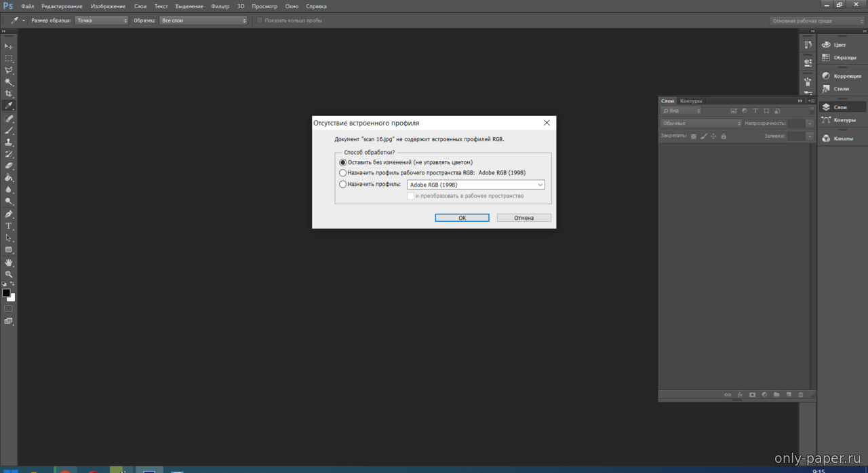Open 'Образец' Все слои dropdown

pyautogui.click(x=203, y=20)
